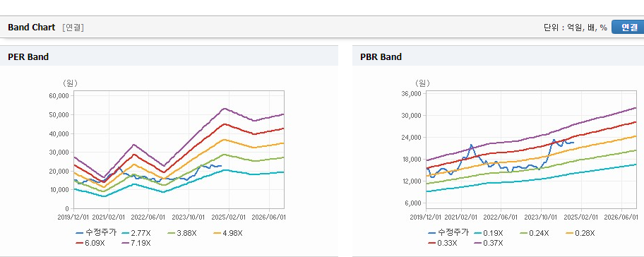
Task: Click 2026/06/01 on PBR Band x-axis
Action: [621, 217]
